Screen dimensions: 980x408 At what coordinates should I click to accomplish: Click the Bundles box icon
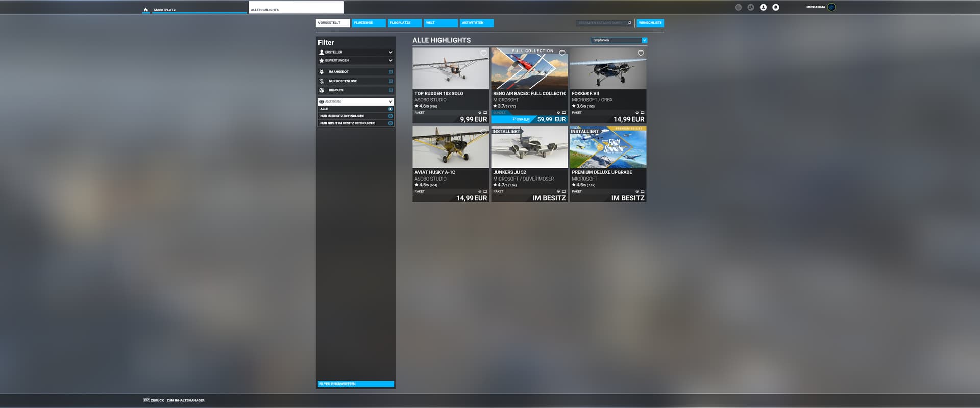pos(322,90)
